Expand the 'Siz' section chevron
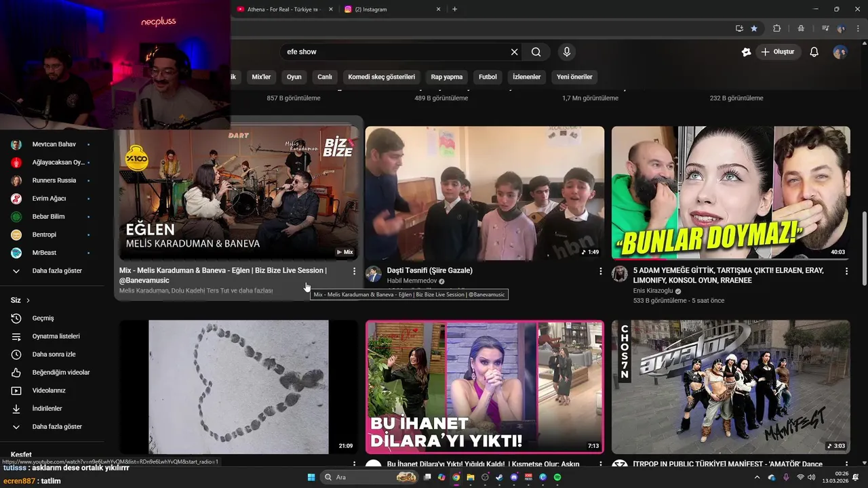Viewport: 868px width, 488px height. [x=28, y=300]
